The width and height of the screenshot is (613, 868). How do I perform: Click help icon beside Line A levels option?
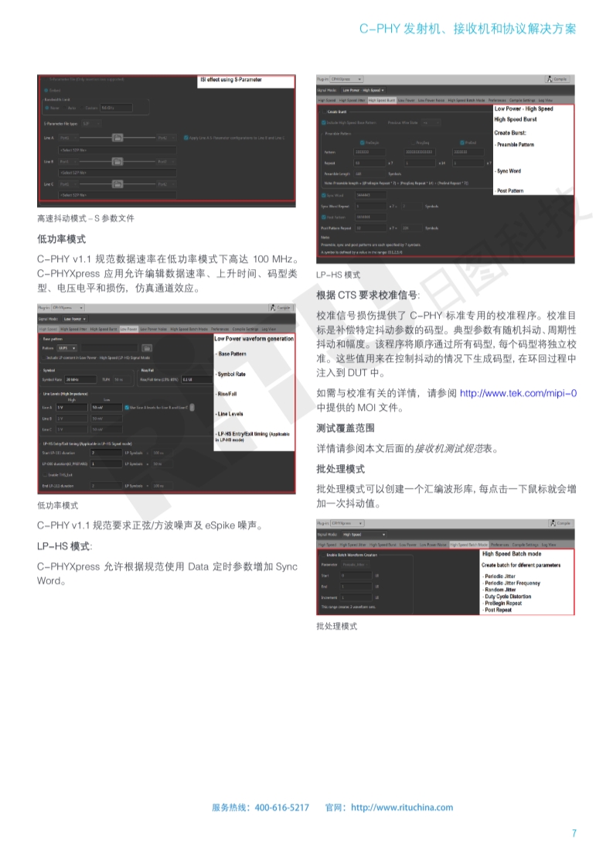[x=192, y=406]
